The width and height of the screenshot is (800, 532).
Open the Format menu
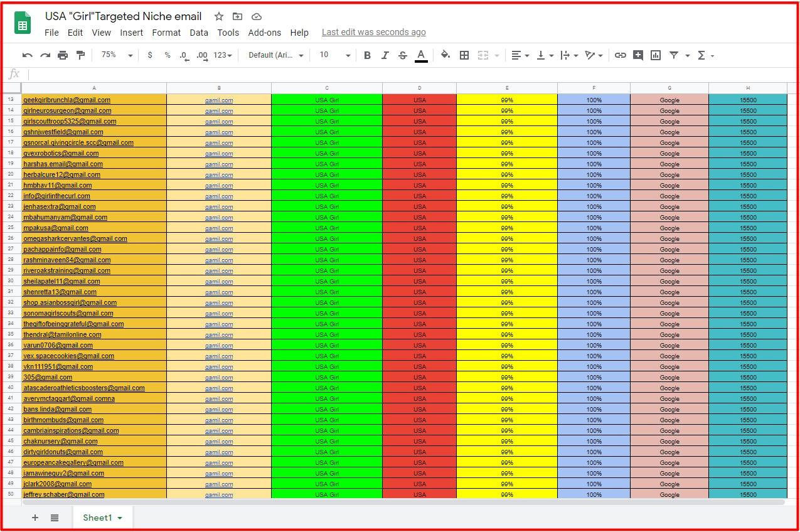[166, 33]
